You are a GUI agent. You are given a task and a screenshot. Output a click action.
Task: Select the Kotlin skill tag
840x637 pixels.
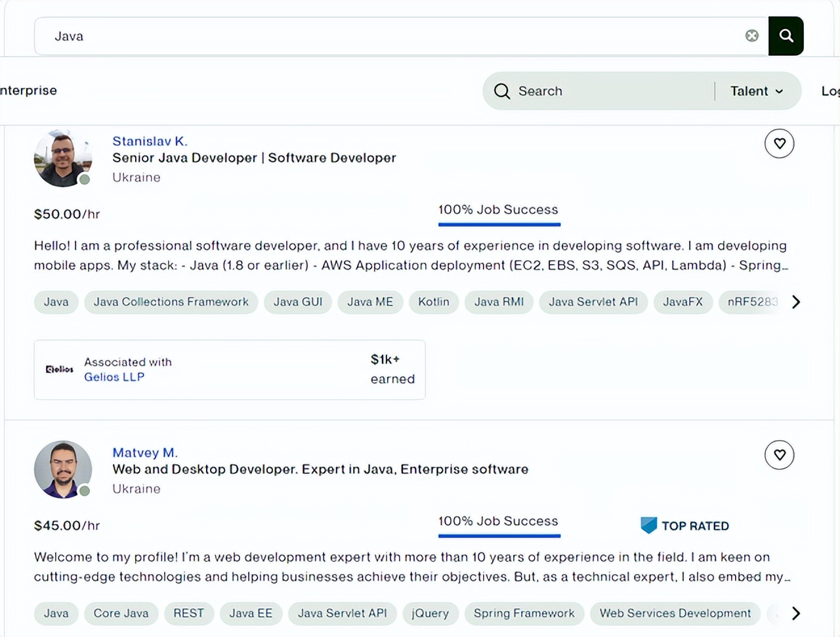pos(434,302)
